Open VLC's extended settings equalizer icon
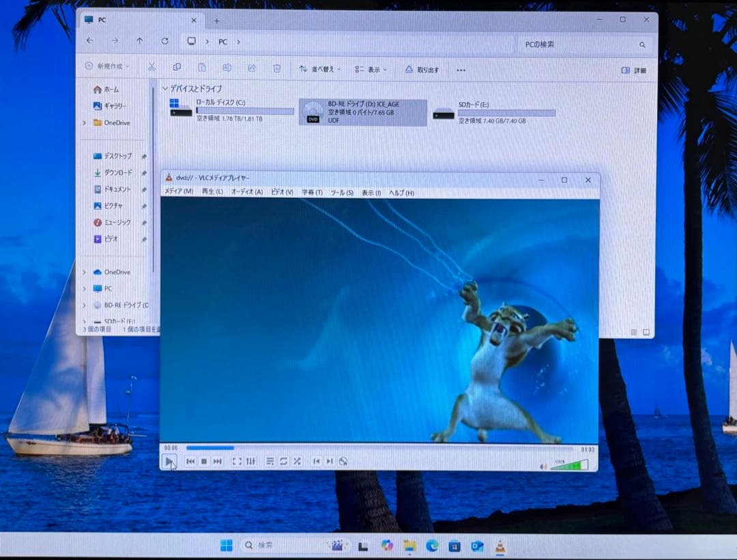Screen dimensions: 737x560 coord(251,461)
